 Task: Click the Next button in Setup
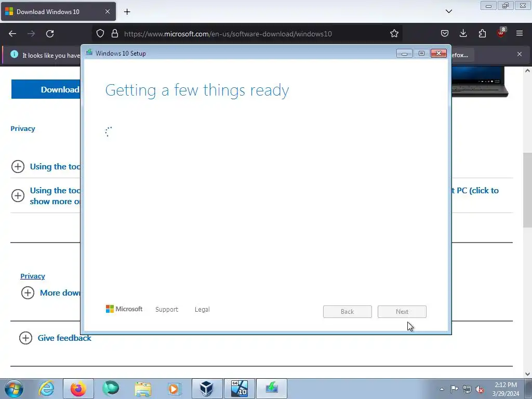point(402,312)
